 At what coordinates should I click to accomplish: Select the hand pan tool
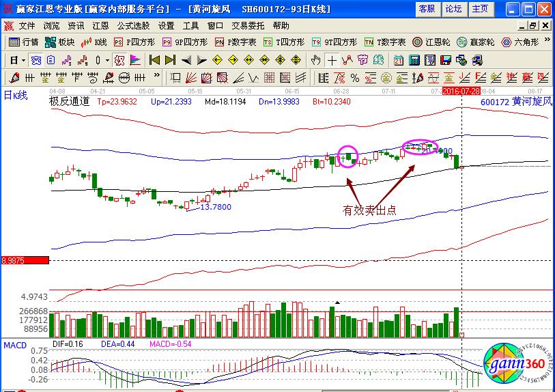point(315,60)
